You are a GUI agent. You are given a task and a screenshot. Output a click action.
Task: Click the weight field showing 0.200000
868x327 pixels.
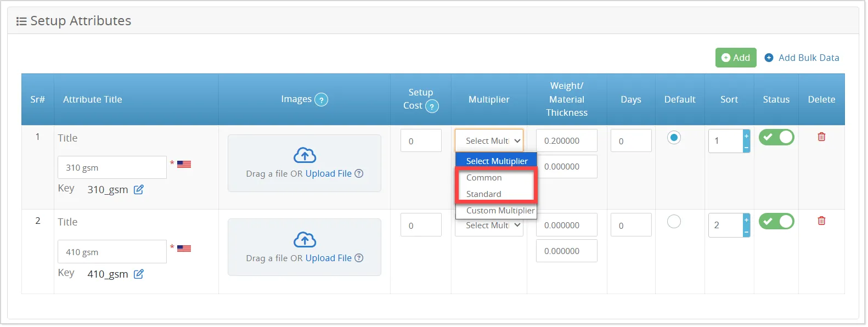(567, 140)
